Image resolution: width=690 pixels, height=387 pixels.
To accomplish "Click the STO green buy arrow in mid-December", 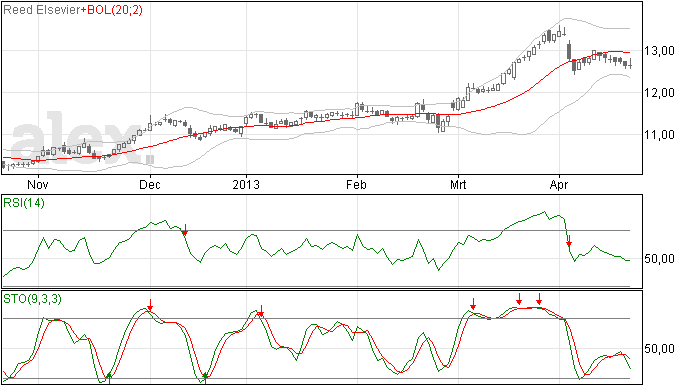I will pos(205,378).
